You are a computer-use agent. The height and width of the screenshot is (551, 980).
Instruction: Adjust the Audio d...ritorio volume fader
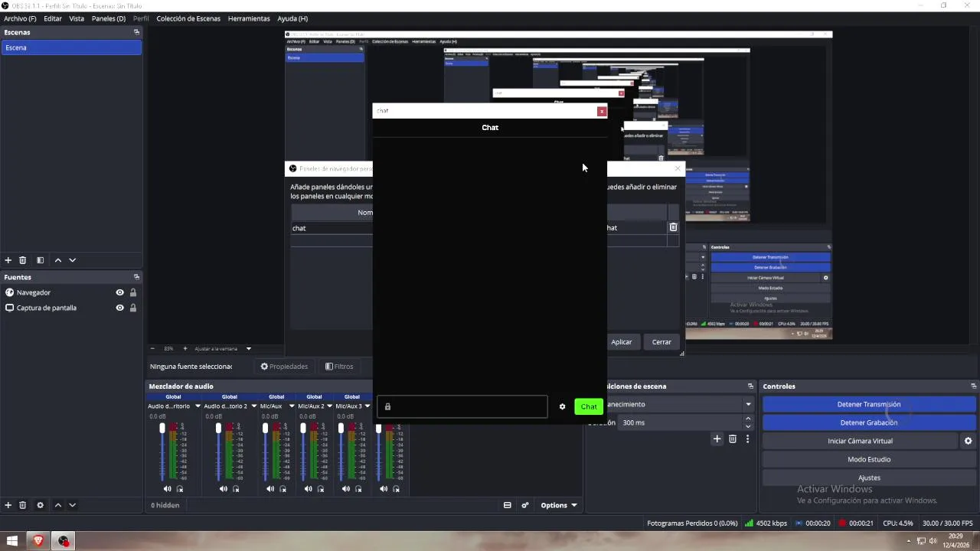[x=162, y=429]
